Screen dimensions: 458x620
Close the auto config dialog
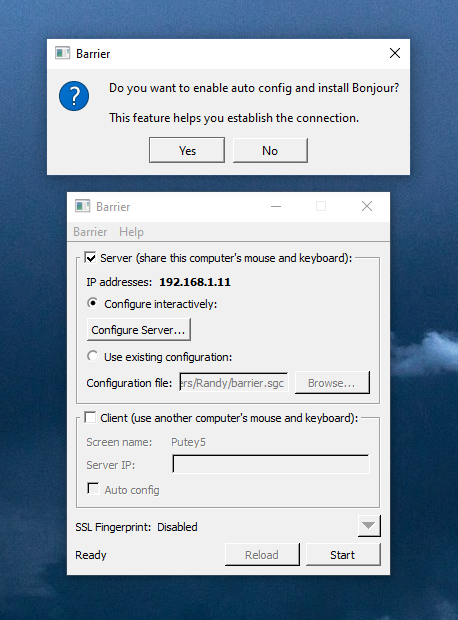[x=395, y=53]
